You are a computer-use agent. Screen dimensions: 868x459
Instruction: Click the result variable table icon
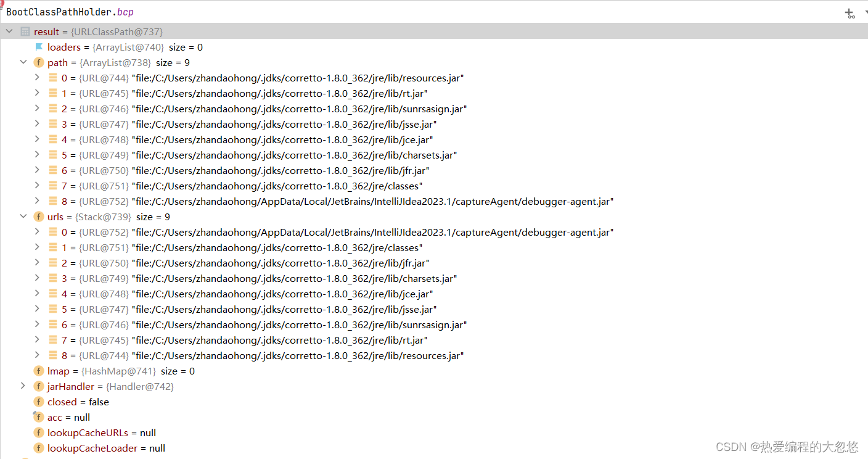coord(25,31)
